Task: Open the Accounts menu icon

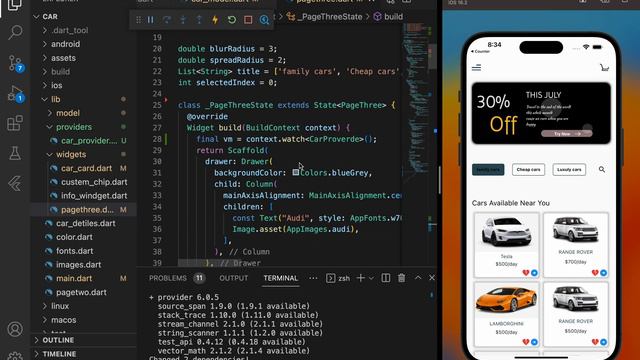Action: (15, 329)
